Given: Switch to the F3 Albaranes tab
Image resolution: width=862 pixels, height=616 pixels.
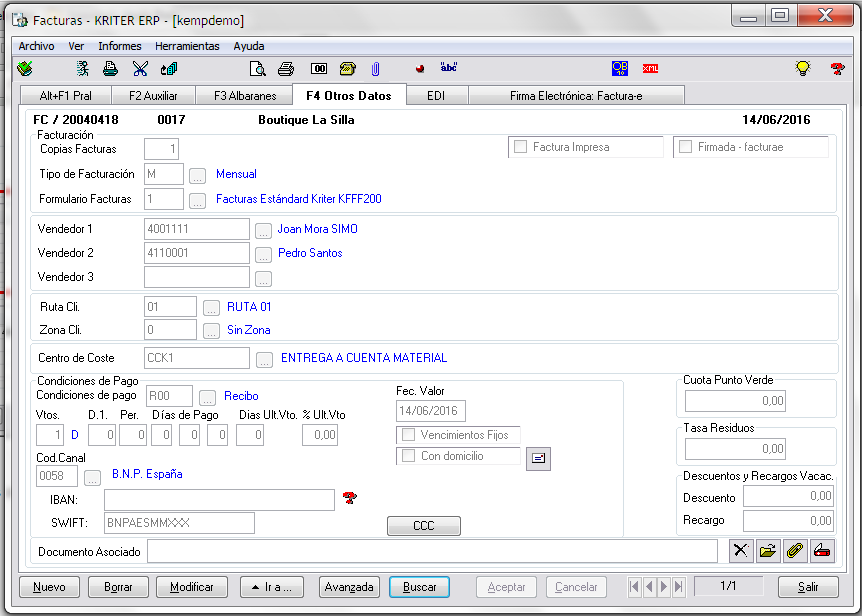Looking at the screenshot, I should tap(245, 96).
